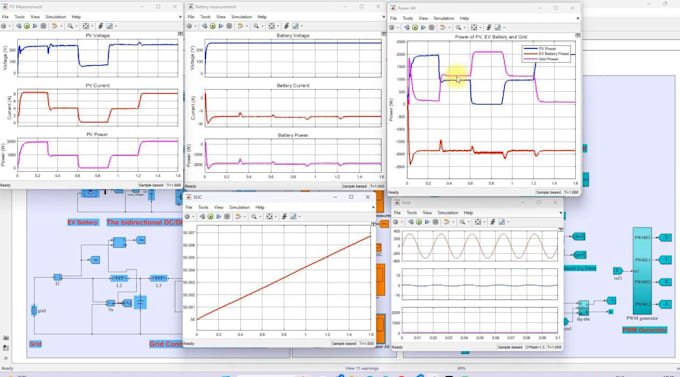
Task: Open triggers tool in PV Measurement scope
Action: (x=101, y=26)
